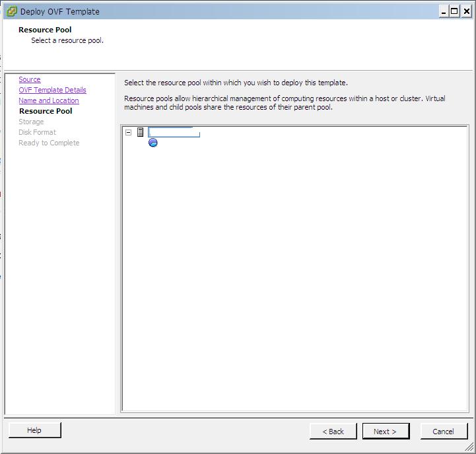Select the blue resource pool icon
Image resolution: width=476 pixels, height=454 pixels.
[153, 143]
